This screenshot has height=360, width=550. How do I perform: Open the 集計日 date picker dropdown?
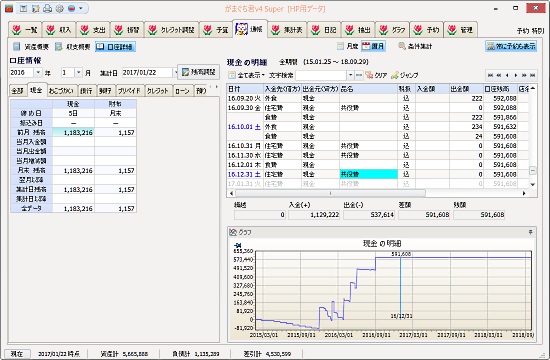pyautogui.click(x=175, y=73)
